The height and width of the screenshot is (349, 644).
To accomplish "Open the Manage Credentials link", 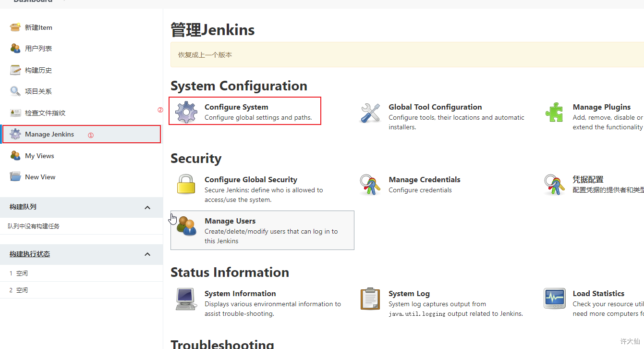I will [425, 179].
